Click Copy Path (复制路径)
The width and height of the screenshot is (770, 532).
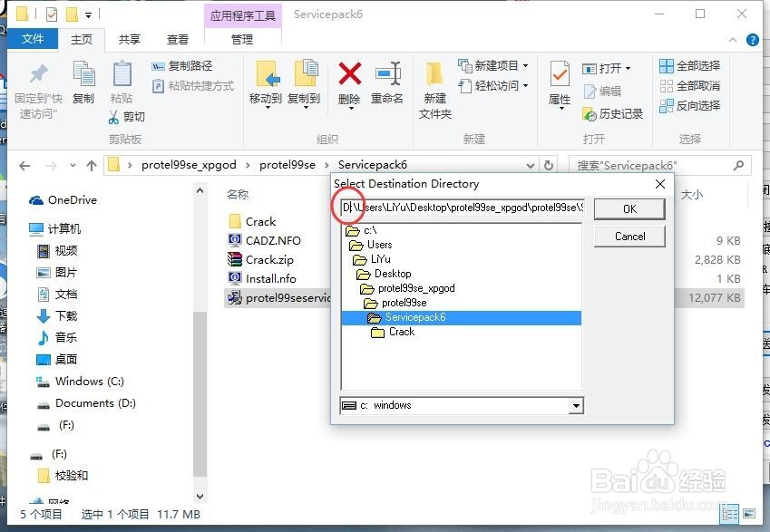(181, 66)
